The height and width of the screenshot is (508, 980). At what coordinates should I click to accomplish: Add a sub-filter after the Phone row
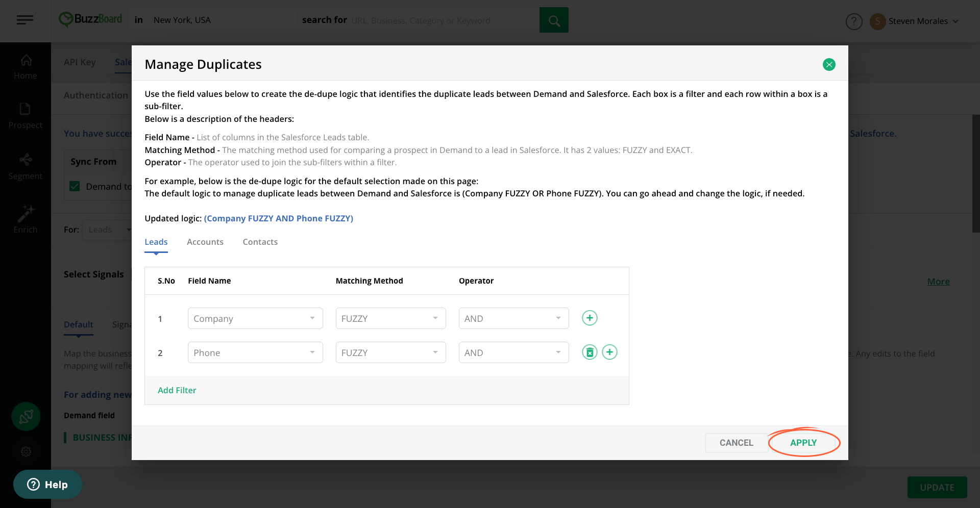(609, 352)
